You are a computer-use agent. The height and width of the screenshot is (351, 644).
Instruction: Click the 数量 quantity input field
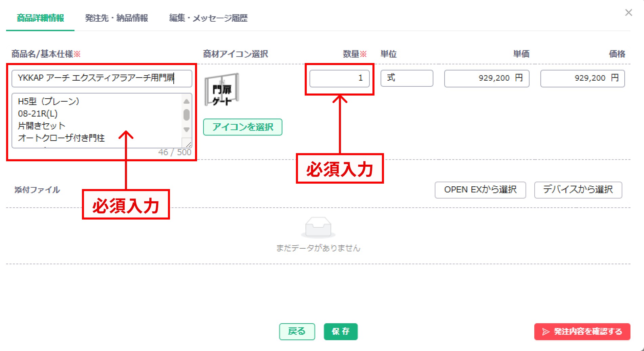[339, 78]
